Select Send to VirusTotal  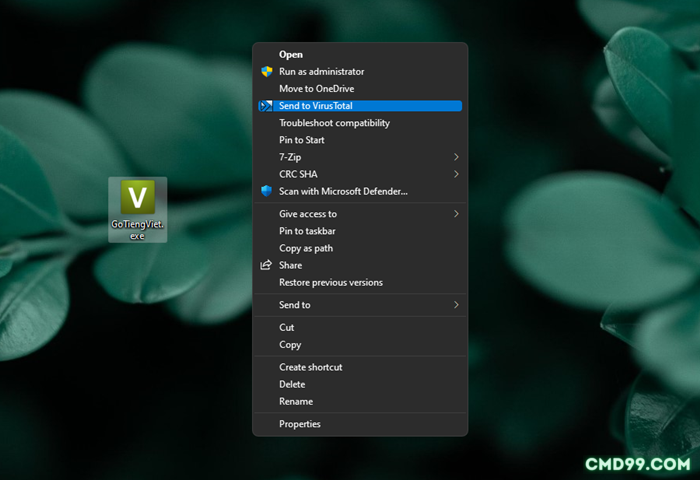[360, 106]
